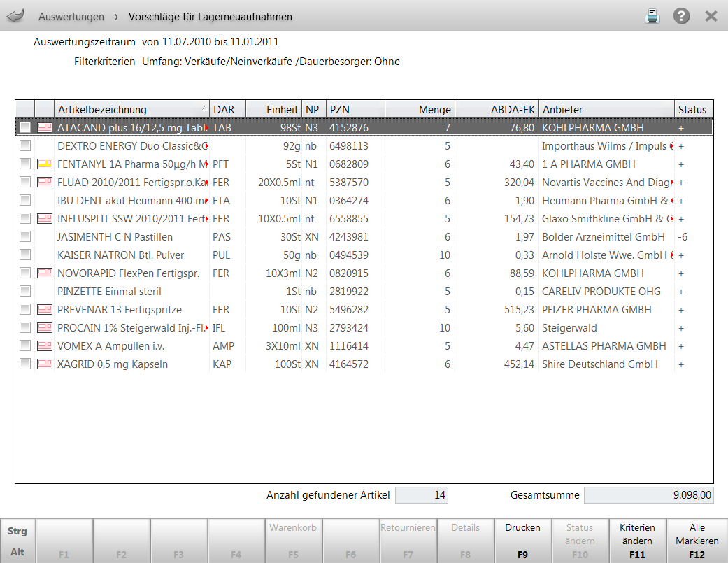728x563 pixels.
Task: Select Anbieter cell Steigerwald
Action: (569, 328)
